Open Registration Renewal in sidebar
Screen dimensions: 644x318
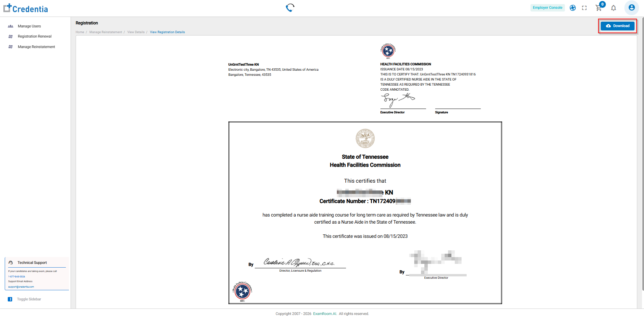[x=35, y=36]
